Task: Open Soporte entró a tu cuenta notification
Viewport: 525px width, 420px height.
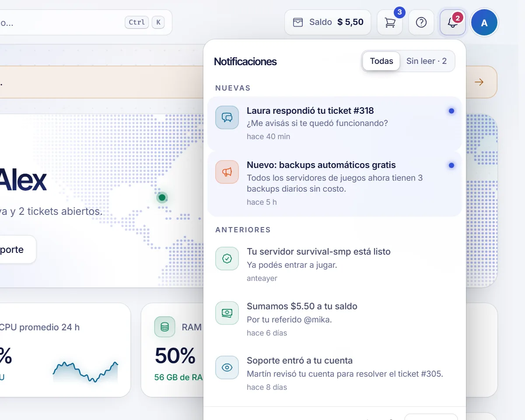Action: pyautogui.click(x=335, y=374)
